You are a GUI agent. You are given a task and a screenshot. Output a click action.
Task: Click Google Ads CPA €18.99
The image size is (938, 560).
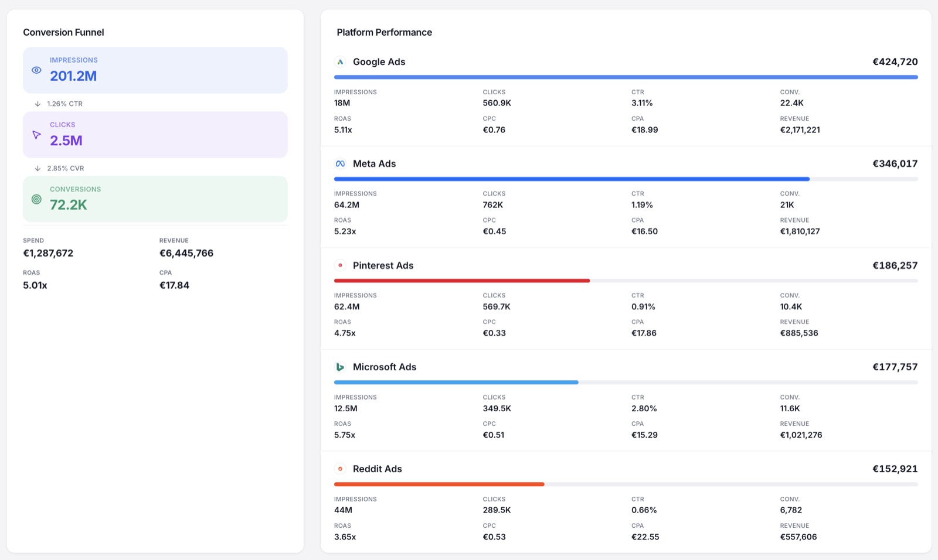645,129
